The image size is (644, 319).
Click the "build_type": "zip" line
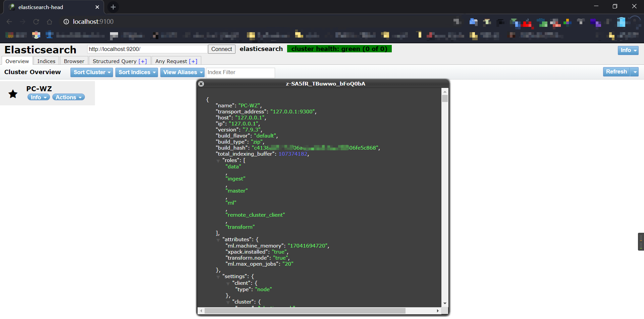pos(240,142)
